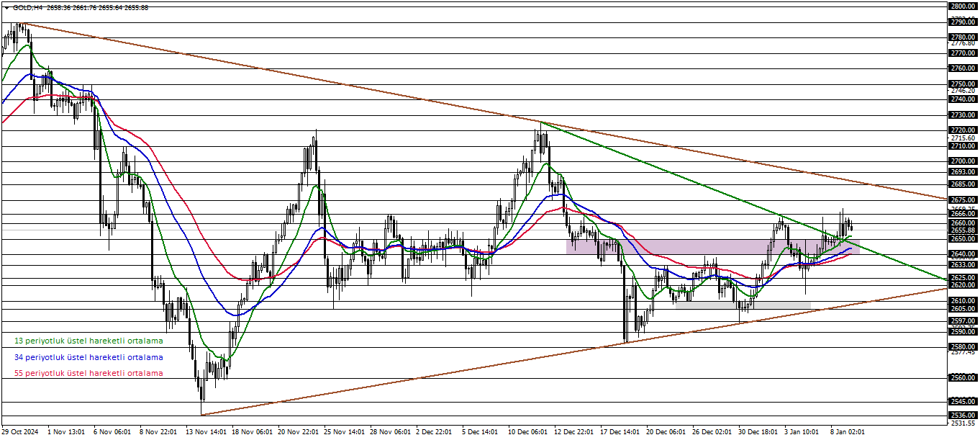
Task: Click the 2580.00 price axis label
Action: (x=963, y=347)
